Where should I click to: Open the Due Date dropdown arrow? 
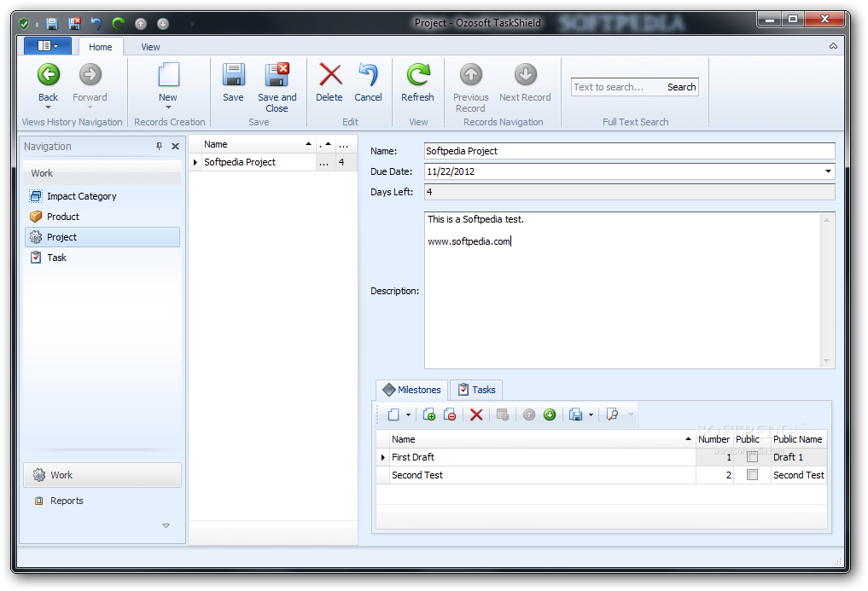828,171
